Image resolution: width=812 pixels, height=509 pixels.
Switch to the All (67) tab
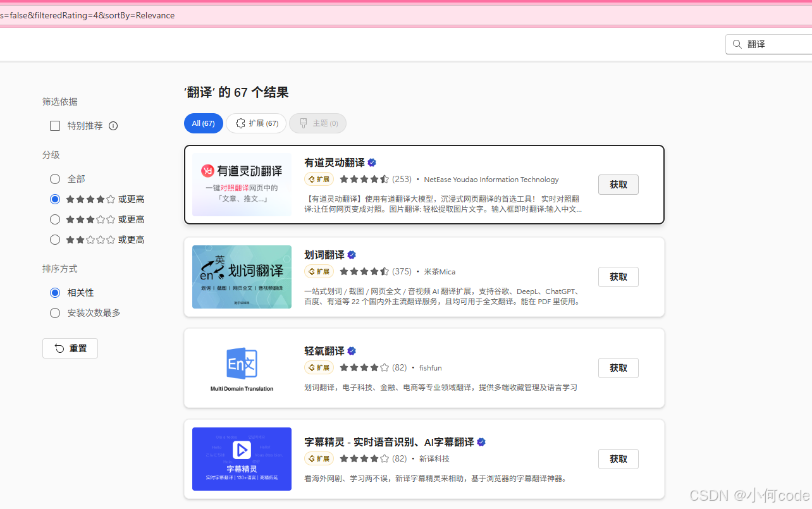click(203, 123)
